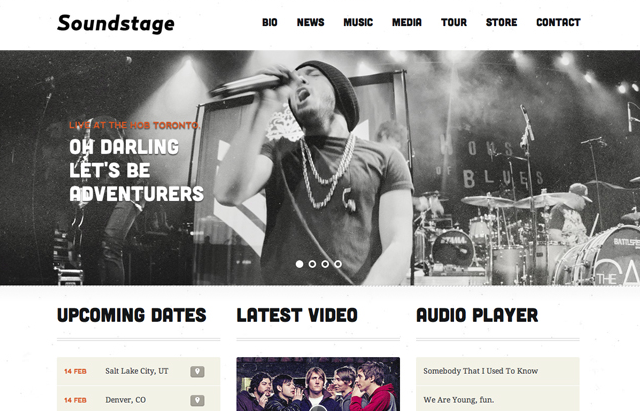The width and height of the screenshot is (640, 411).
Task: Click the Soundstage logo
Action: click(x=116, y=23)
